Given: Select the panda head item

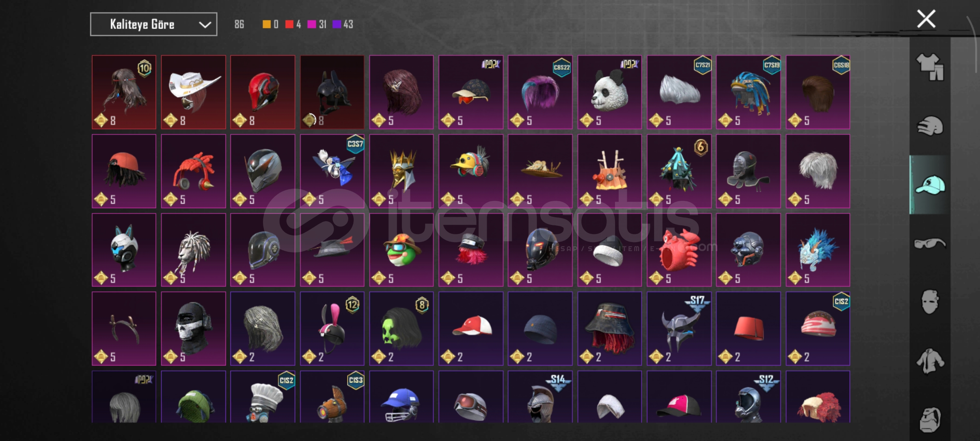Looking at the screenshot, I should [x=610, y=92].
